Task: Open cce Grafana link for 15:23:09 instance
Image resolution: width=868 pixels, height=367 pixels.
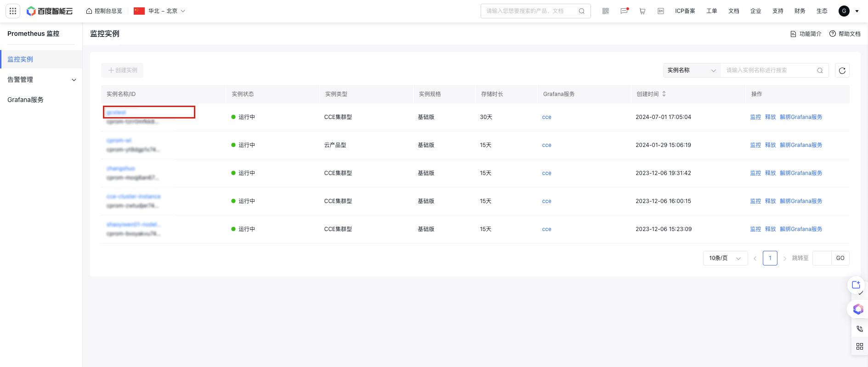Action: 546,229
